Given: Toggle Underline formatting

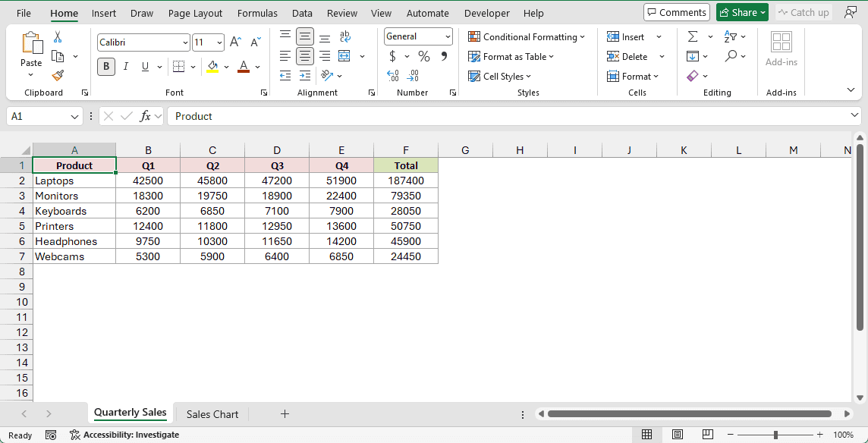Looking at the screenshot, I should coord(145,67).
